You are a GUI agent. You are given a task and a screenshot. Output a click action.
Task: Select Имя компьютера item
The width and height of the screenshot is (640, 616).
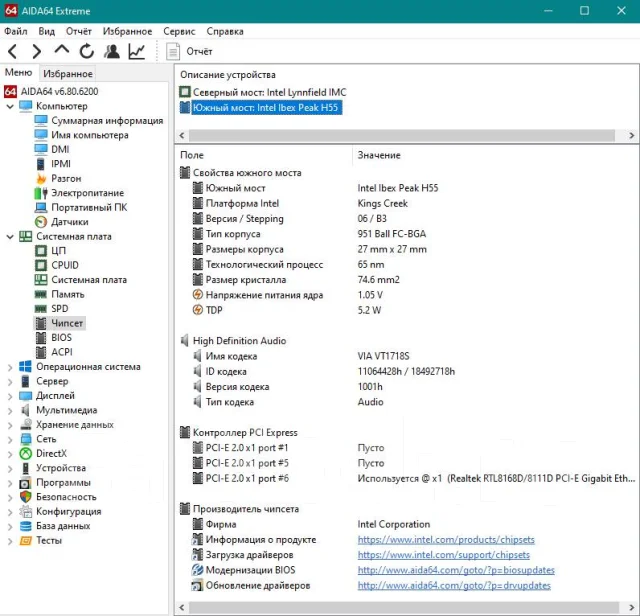[90, 135]
